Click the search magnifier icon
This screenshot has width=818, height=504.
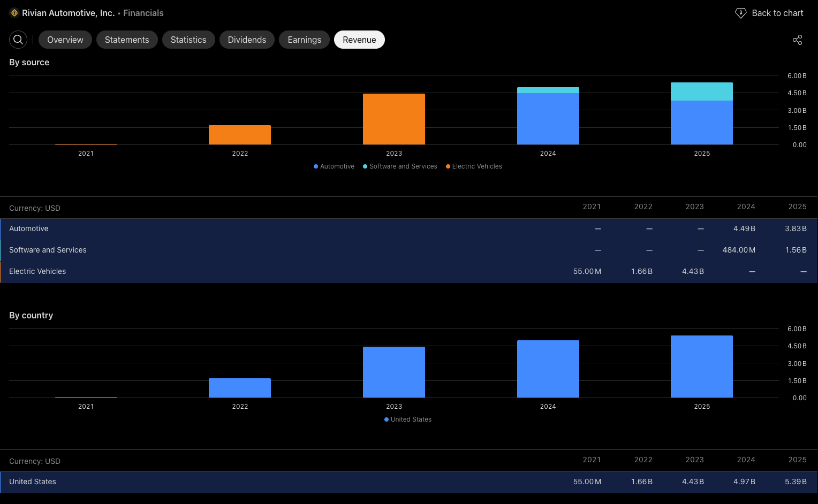(x=18, y=40)
